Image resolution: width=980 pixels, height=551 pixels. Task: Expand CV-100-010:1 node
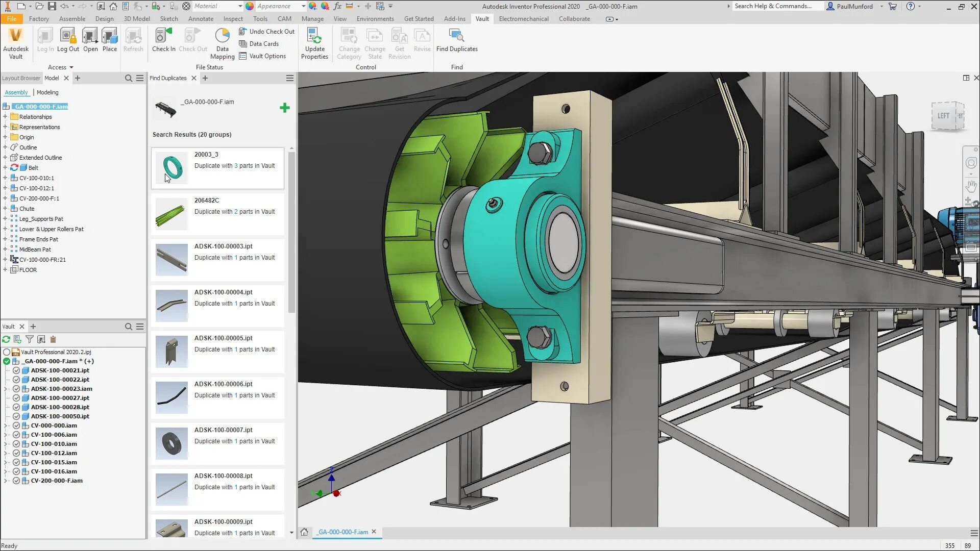tap(5, 178)
